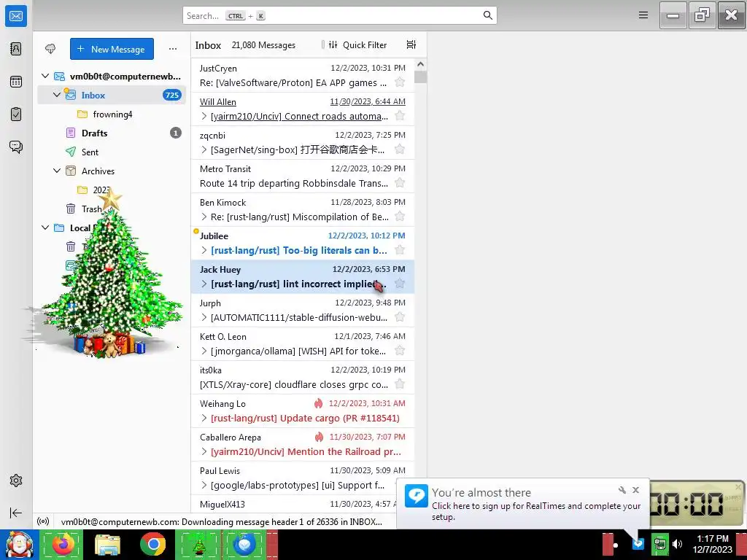The height and width of the screenshot is (560, 747).
Task: Open the Metro Transit Route 14 message
Action: (303, 176)
